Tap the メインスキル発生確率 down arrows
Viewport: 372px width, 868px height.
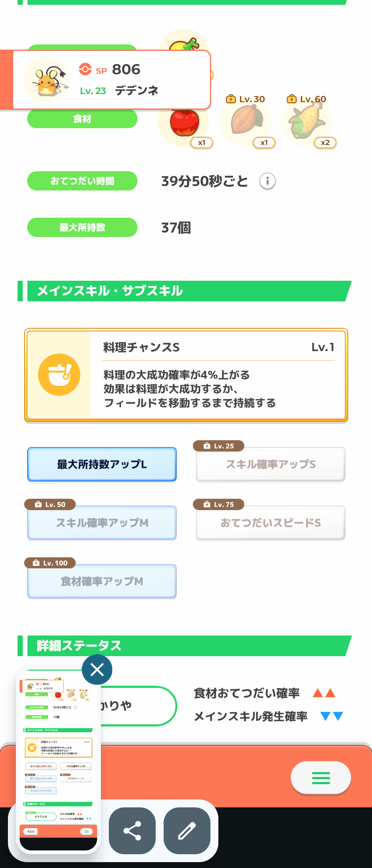[331, 716]
